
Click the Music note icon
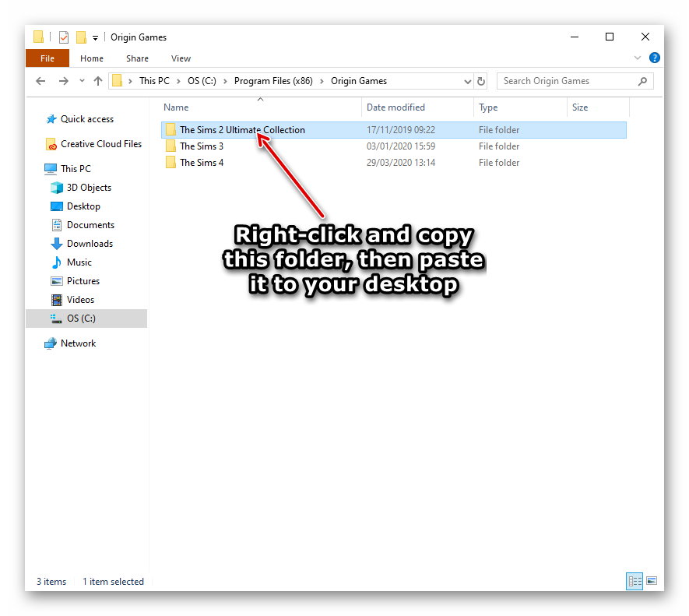click(x=57, y=262)
